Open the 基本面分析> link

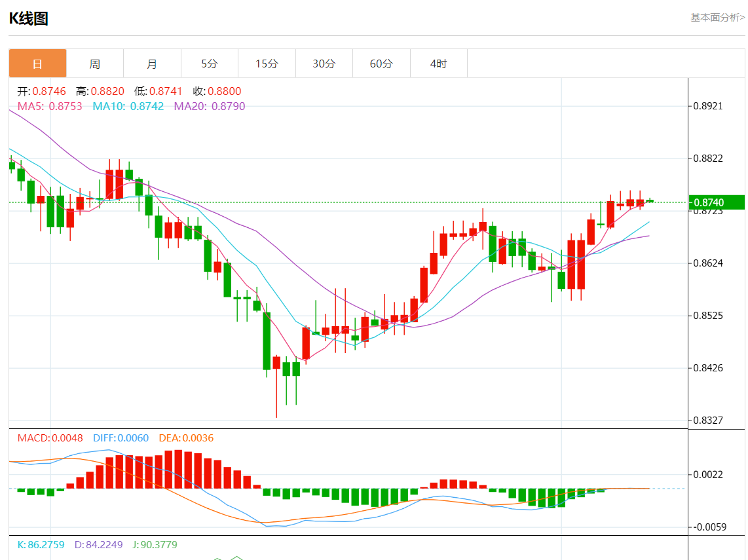[x=717, y=18]
